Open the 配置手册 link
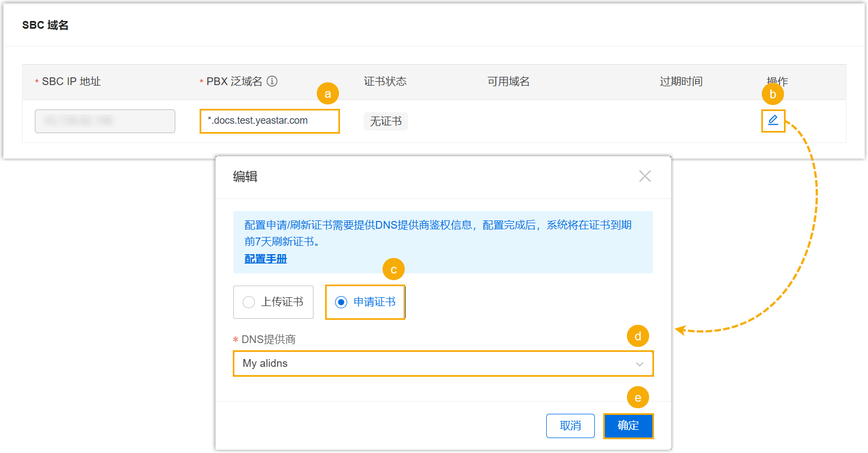Screen dimensions: 868x453 coord(266,259)
